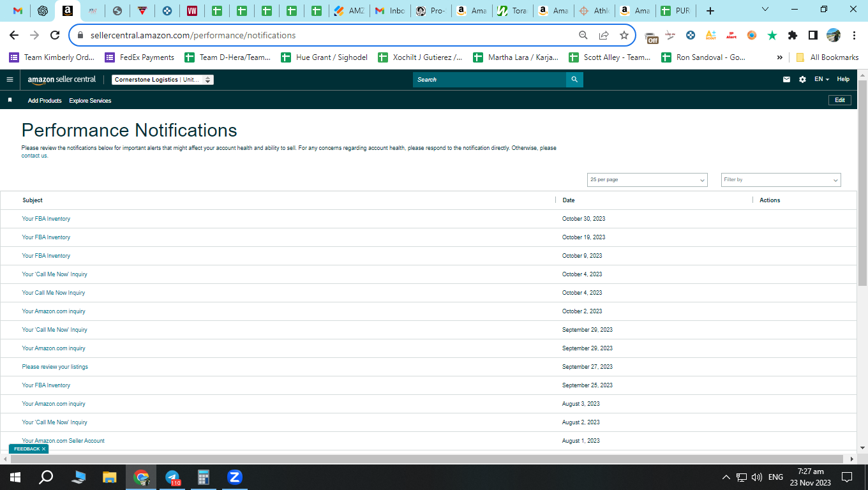Image resolution: width=868 pixels, height=490 pixels.
Task: Click Add Products in the top bar
Action: tap(45, 101)
